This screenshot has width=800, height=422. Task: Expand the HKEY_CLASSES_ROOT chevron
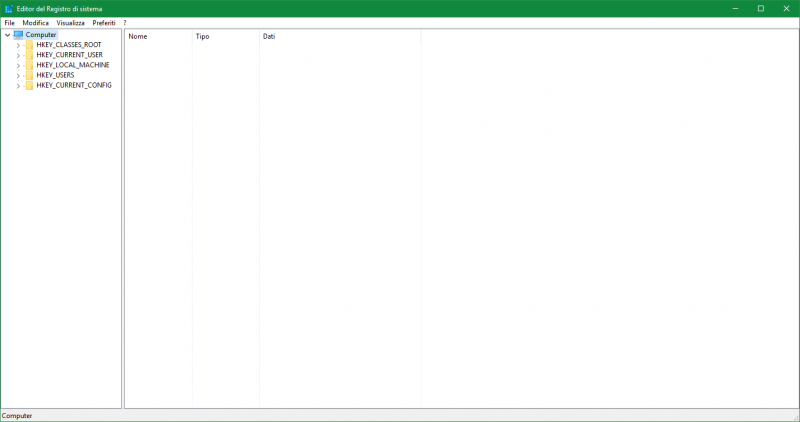[18, 45]
